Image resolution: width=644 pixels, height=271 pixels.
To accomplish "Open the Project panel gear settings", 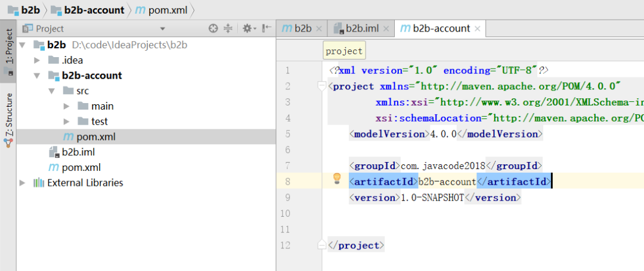I will (x=248, y=29).
